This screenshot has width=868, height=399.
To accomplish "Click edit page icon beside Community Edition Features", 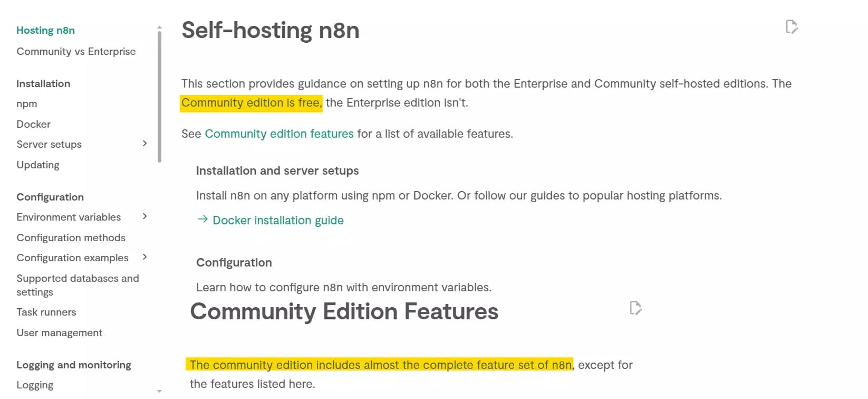I will pos(635,308).
